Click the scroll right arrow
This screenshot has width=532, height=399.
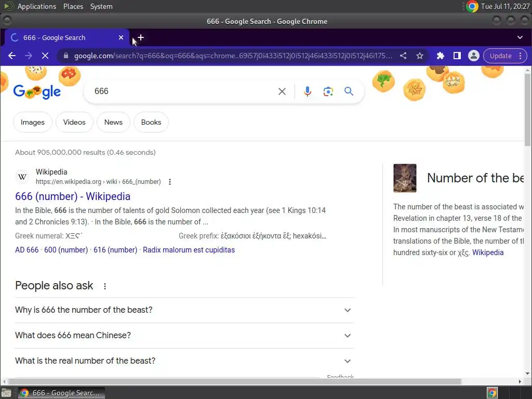tap(520, 381)
